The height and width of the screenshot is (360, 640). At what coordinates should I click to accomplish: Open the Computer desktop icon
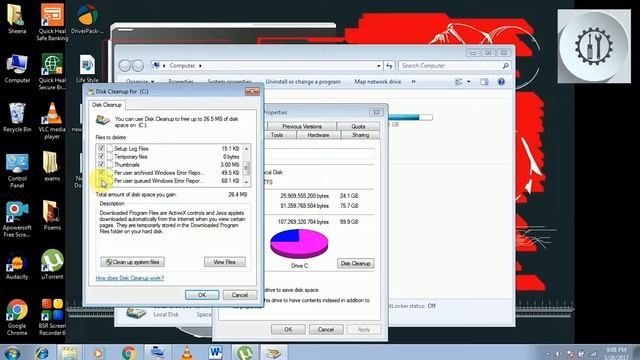[17, 69]
